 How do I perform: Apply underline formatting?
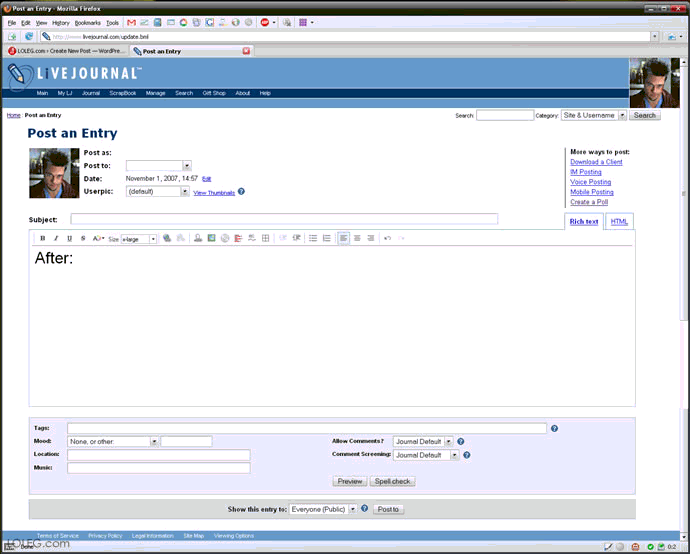point(69,238)
